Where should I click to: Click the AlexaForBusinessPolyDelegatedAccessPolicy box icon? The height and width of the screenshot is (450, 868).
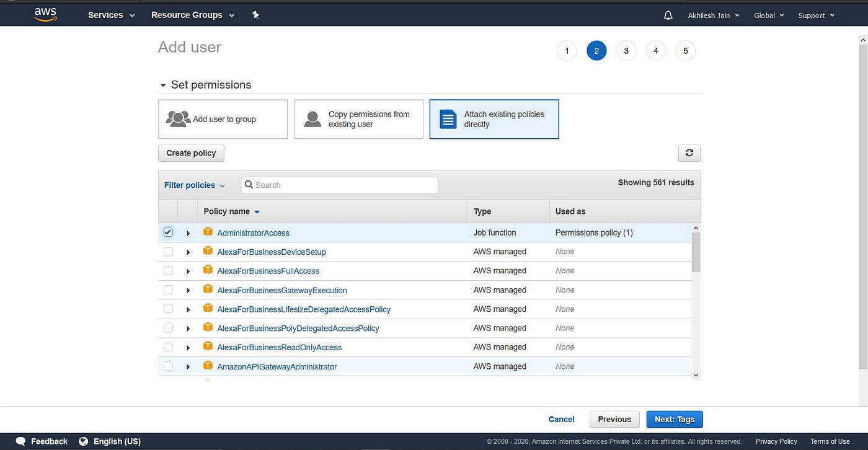tap(208, 327)
